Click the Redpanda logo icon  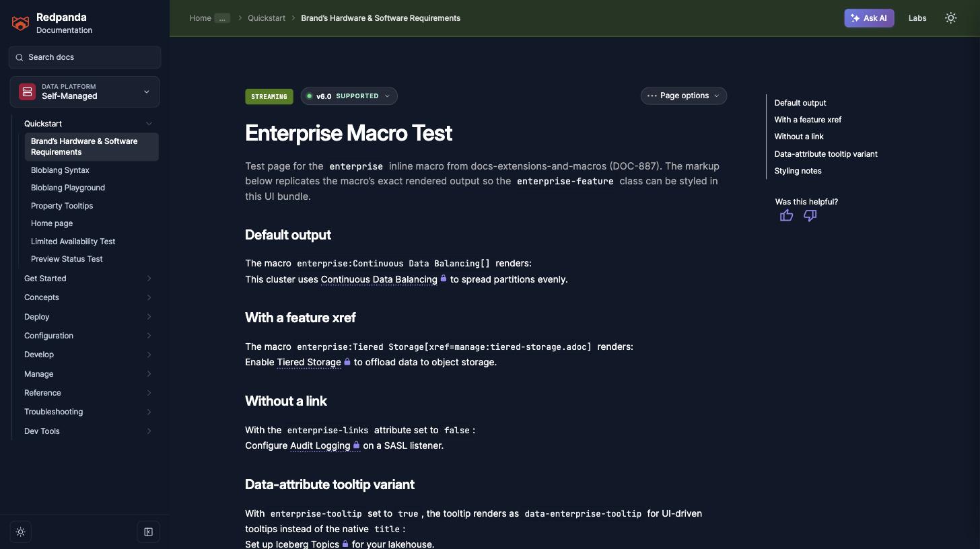tap(20, 24)
